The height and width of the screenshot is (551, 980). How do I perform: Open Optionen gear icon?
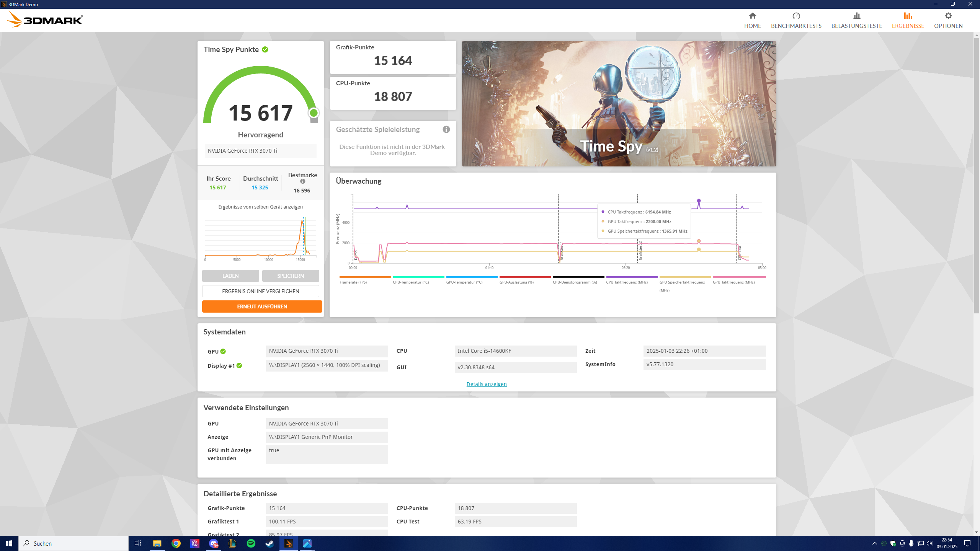pos(948,16)
